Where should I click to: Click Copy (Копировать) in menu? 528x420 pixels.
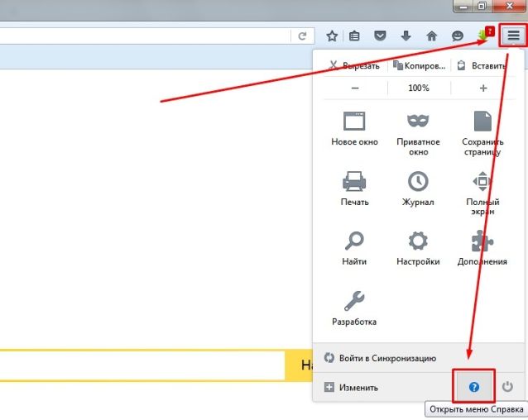(x=420, y=65)
